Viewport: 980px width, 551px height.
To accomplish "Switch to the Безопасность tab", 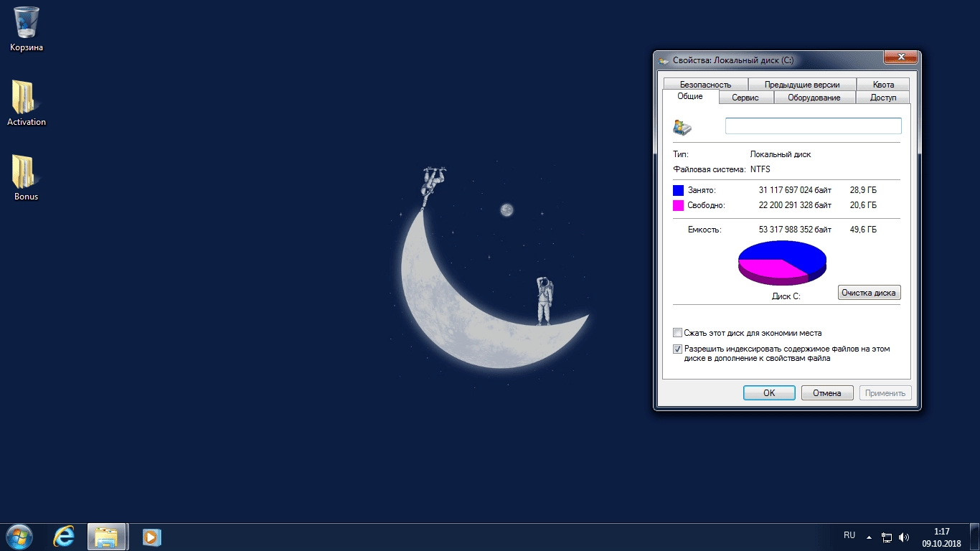I will [705, 85].
